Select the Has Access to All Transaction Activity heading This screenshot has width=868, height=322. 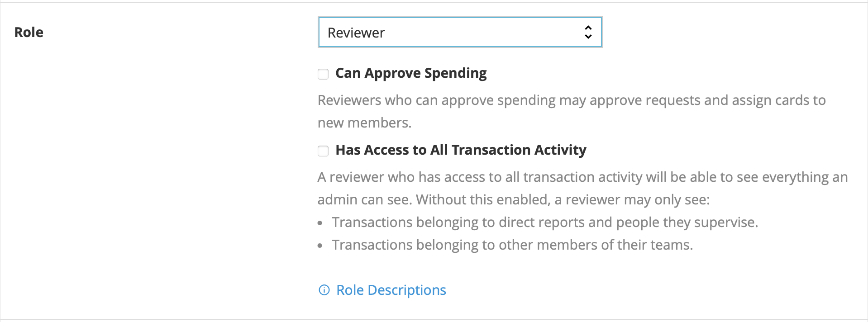tap(460, 150)
